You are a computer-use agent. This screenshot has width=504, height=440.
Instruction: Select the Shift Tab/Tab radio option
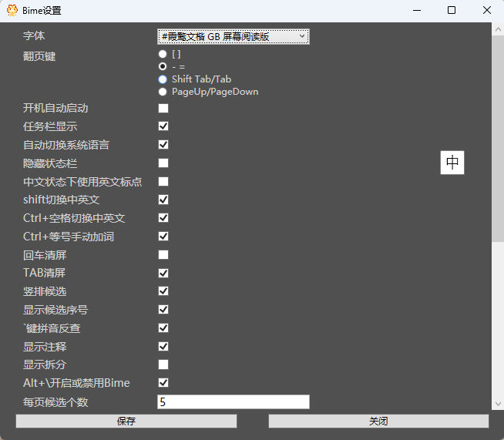point(163,79)
